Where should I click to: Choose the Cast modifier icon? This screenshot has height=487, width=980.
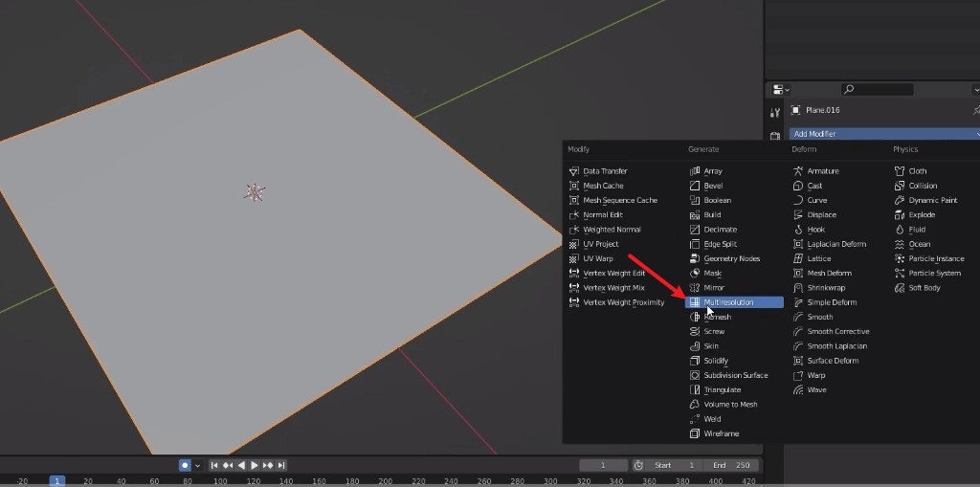[x=797, y=186]
